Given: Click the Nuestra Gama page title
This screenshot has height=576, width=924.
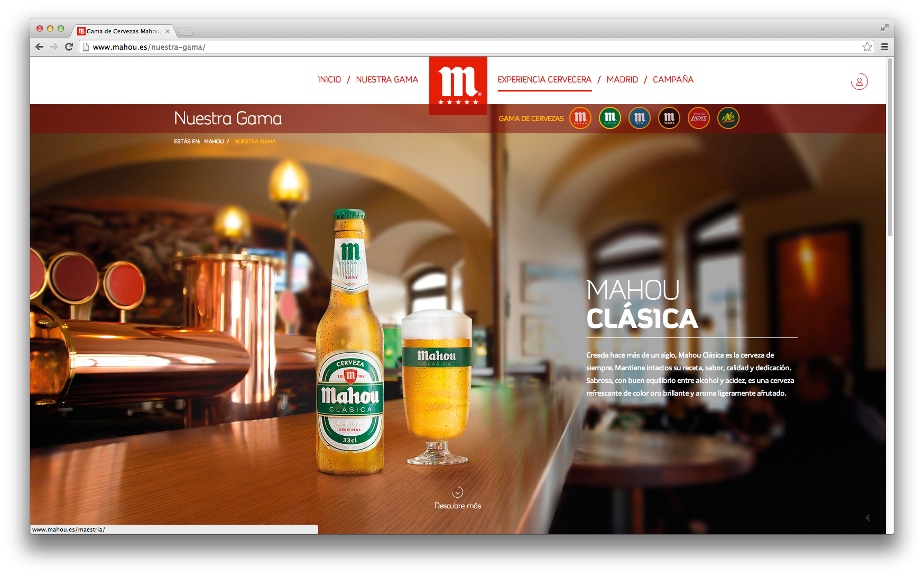Looking at the screenshot, I should click(228, 118).
